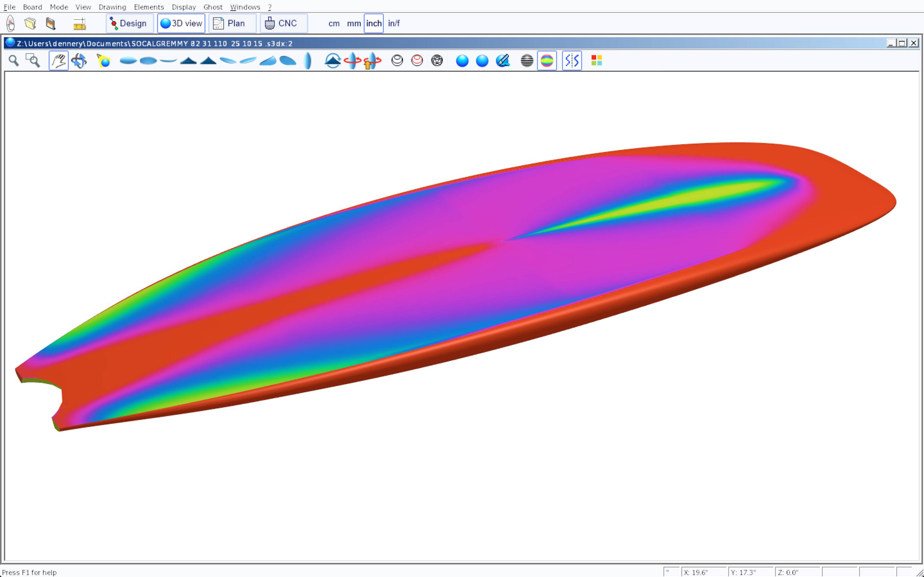Click the vertical board view icon
The width and height of the screenshot is (924, 577).
[x=308, y=61]
